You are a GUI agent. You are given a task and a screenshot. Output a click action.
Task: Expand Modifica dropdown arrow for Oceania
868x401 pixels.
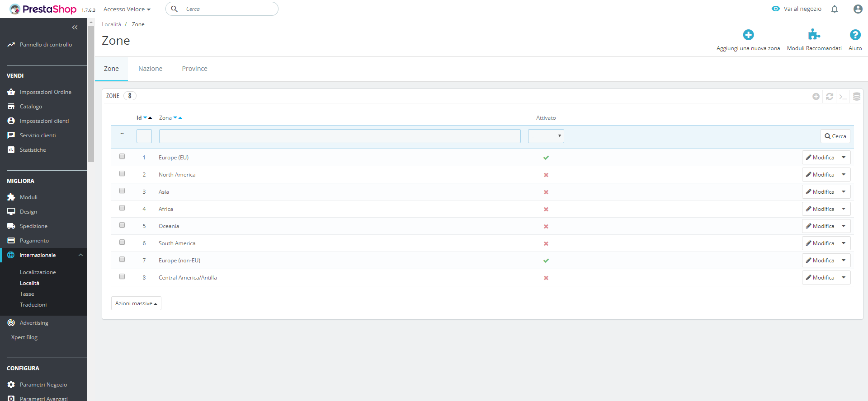pyautogui.click(x=844, y=226)
